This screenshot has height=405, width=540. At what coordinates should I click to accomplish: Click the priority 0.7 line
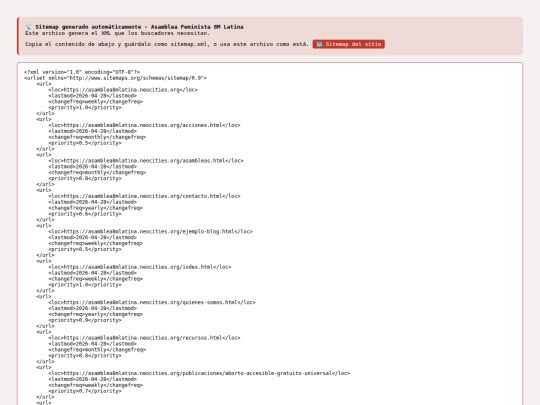85,391
